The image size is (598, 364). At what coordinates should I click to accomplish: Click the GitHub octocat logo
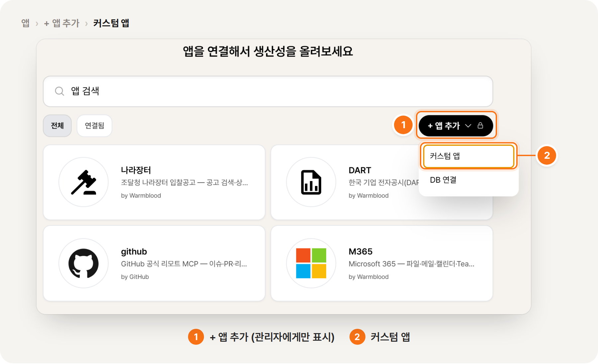point(83,263)
